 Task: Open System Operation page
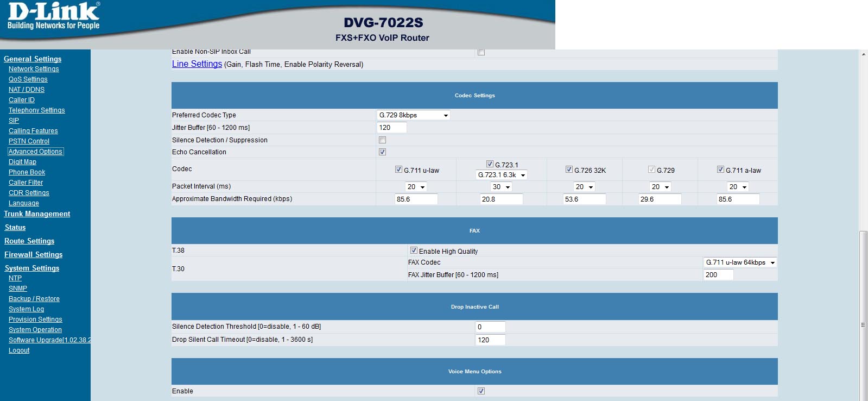tap(35, 330)
